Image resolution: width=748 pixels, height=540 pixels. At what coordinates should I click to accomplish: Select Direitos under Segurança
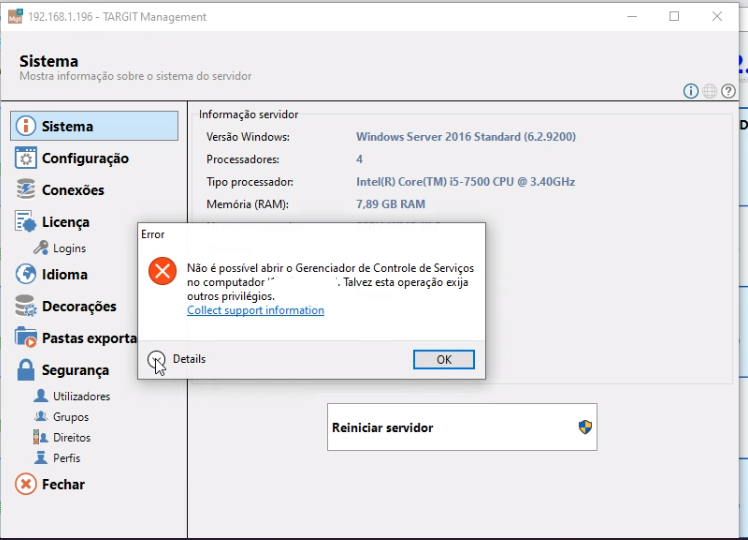tap(72, 437)
